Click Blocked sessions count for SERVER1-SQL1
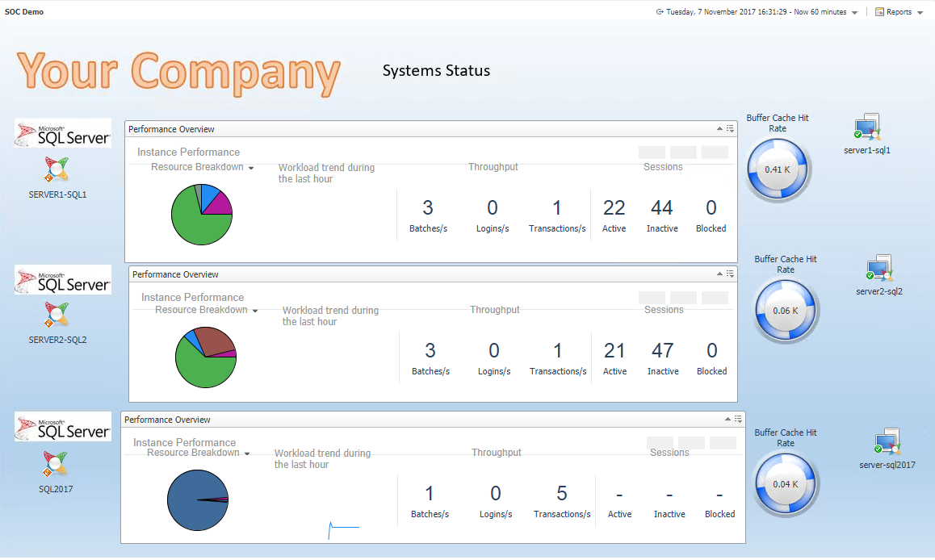Image resolution: width=935 pixels, height=560 pixels. point(711,208)
